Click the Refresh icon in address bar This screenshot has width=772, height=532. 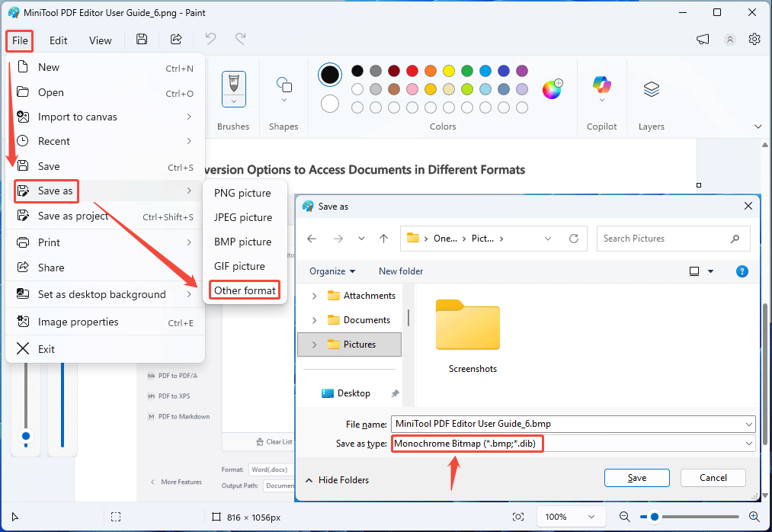[574, 239]
